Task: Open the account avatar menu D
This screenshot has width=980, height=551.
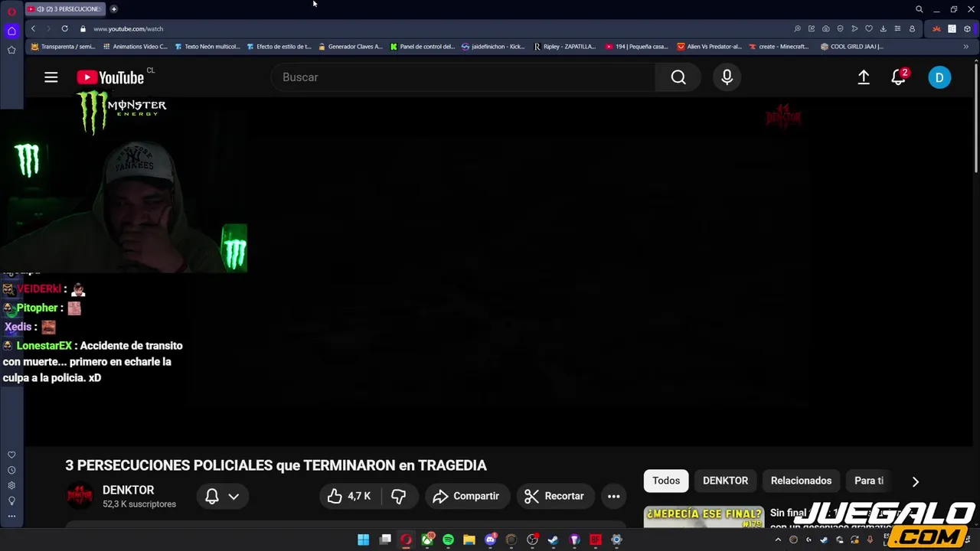Action: click(x=939, y=77)
